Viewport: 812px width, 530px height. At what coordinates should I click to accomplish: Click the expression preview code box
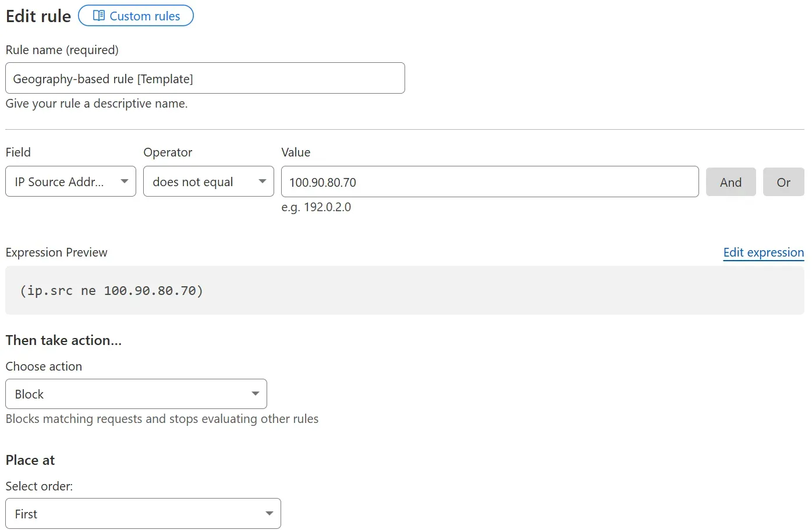(404, 290)
